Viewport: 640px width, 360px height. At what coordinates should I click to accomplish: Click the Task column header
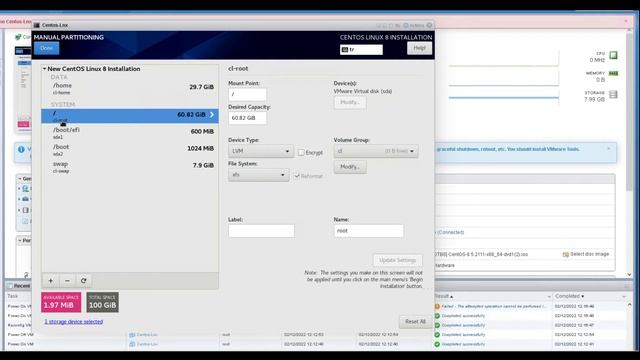pyautogui.click(x=13, y=296)
